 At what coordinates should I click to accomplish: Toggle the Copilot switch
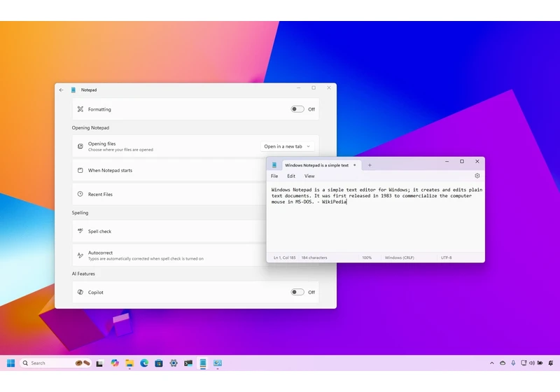tap(297, 292)
